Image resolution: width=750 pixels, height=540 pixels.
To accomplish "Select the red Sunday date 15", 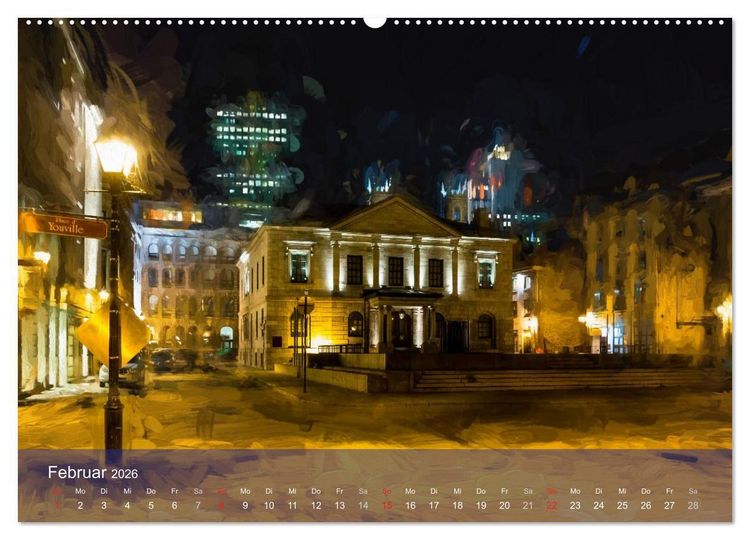I will [x=387, y=505].
